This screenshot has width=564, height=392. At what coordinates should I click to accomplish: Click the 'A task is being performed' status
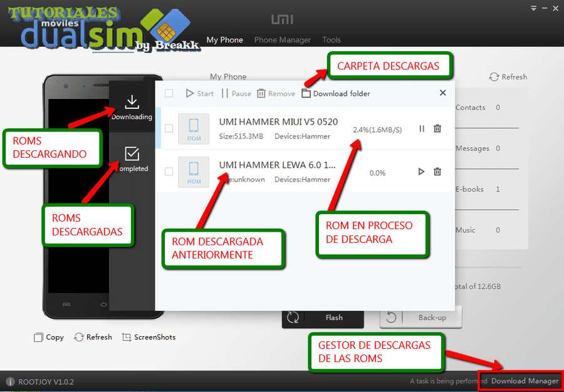(x=448, y=381)
